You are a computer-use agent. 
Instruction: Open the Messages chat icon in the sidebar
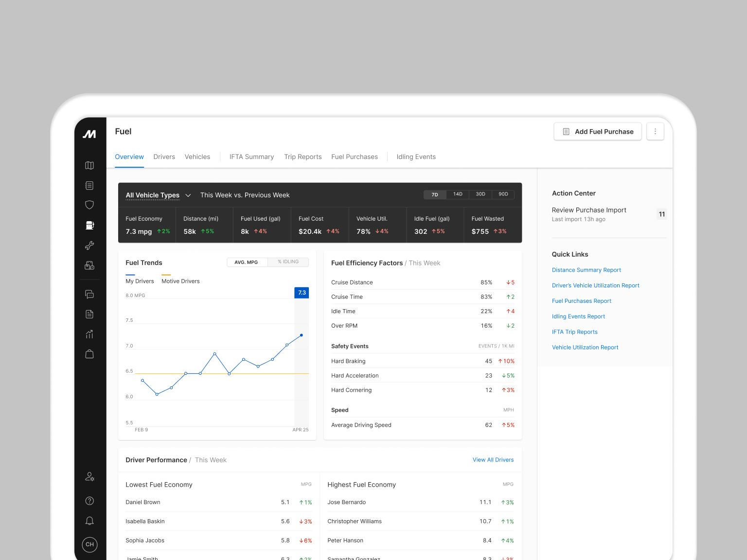click(x=89, y=294)
